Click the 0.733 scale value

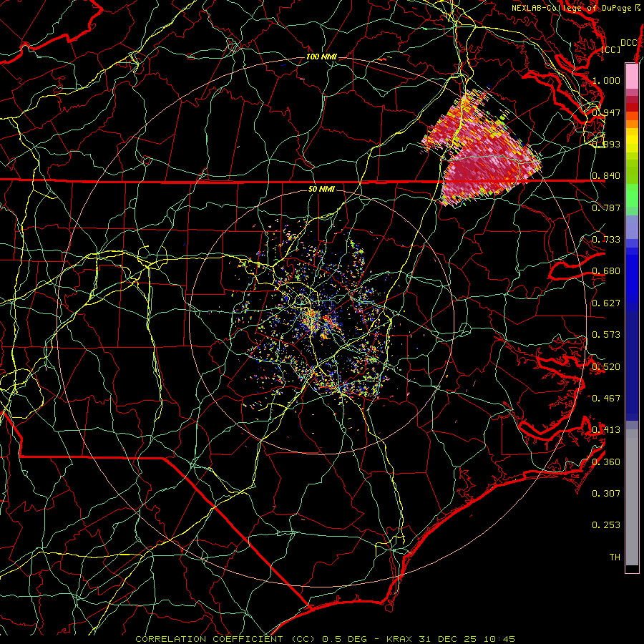606,240
